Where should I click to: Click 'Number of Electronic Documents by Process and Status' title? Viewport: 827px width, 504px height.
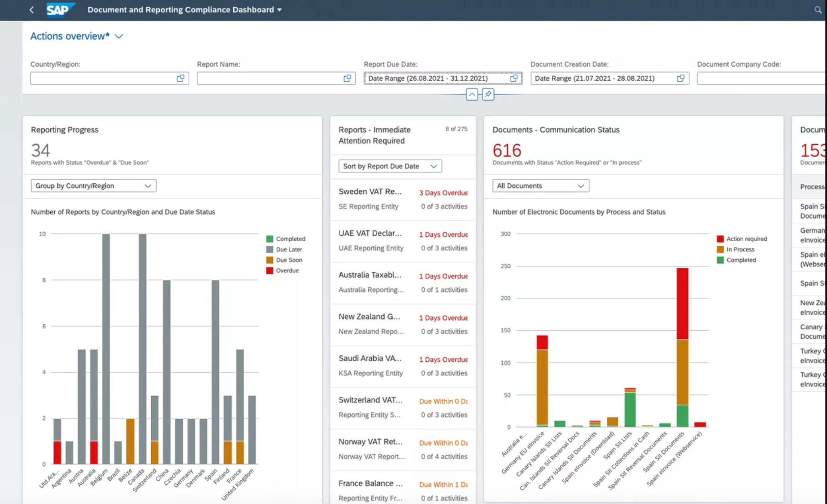[579, 212]
